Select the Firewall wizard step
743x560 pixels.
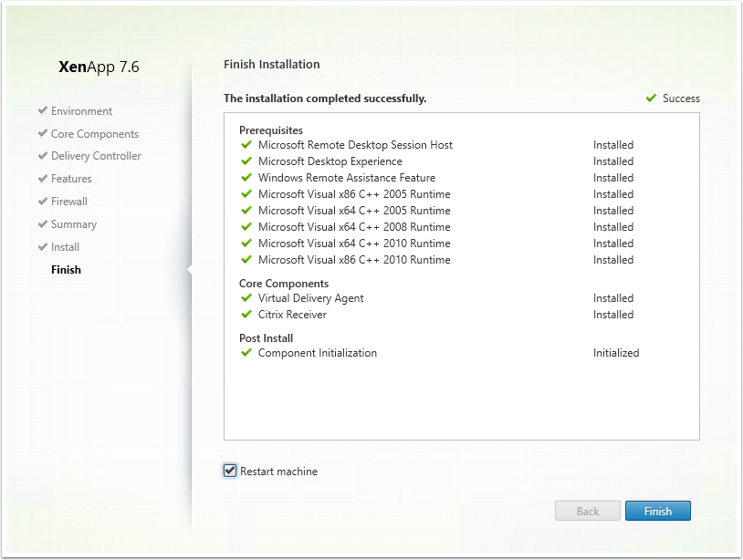69,202
